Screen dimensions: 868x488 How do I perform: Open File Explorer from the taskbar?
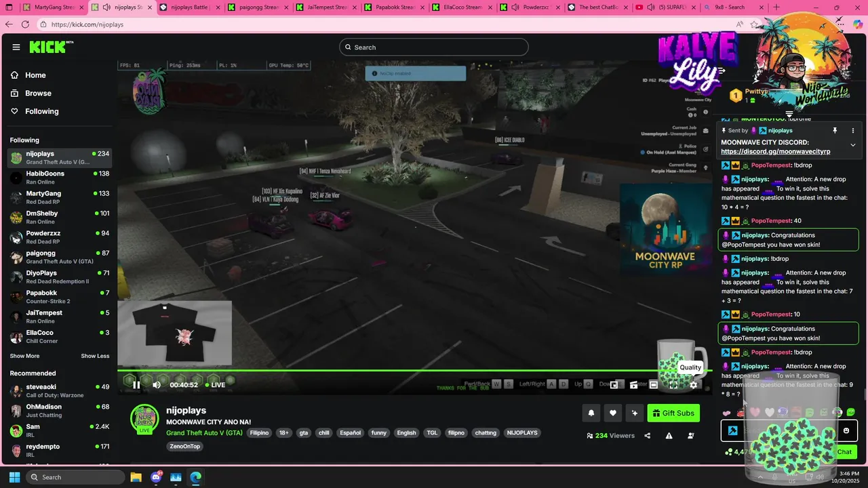pos(136,477)
